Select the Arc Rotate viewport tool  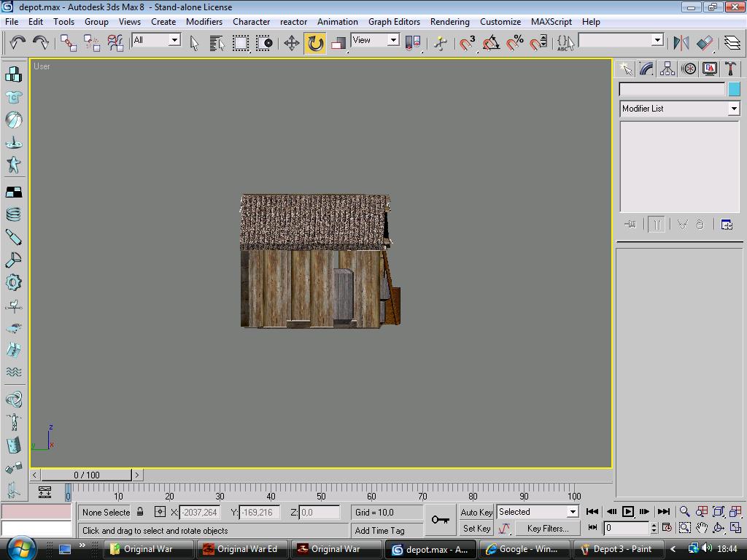[x=719, y=528]
